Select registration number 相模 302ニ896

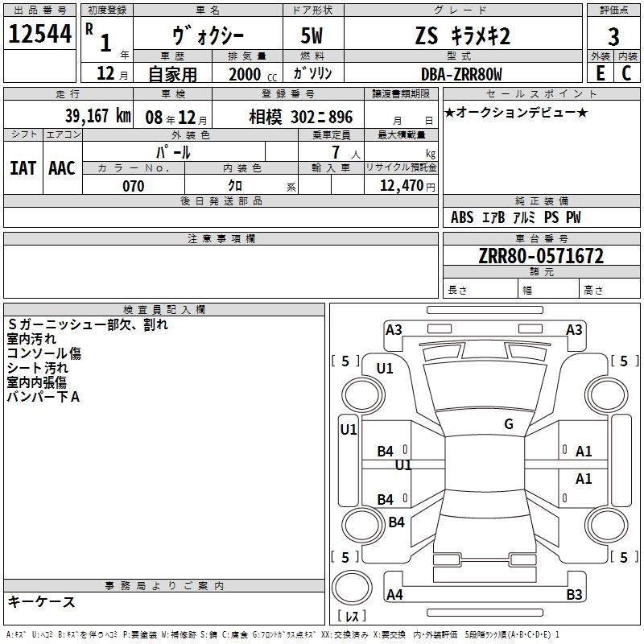tap(300, 117)
